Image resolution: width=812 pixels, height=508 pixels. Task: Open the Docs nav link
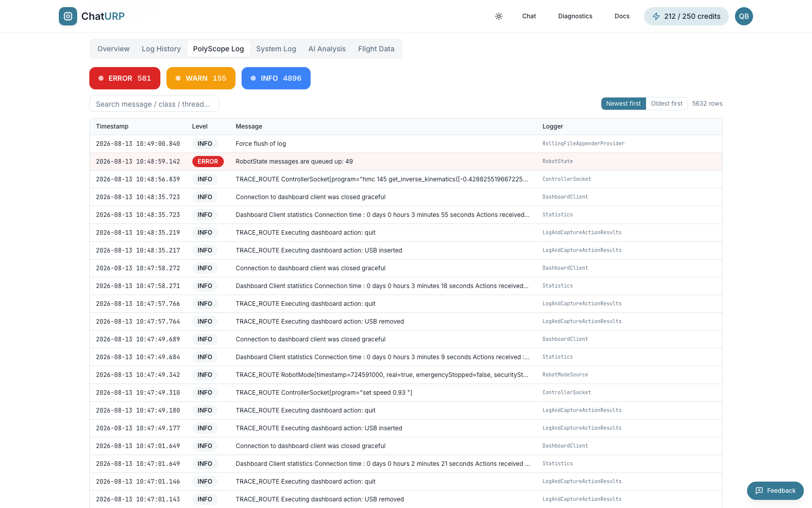click(622, 16)
